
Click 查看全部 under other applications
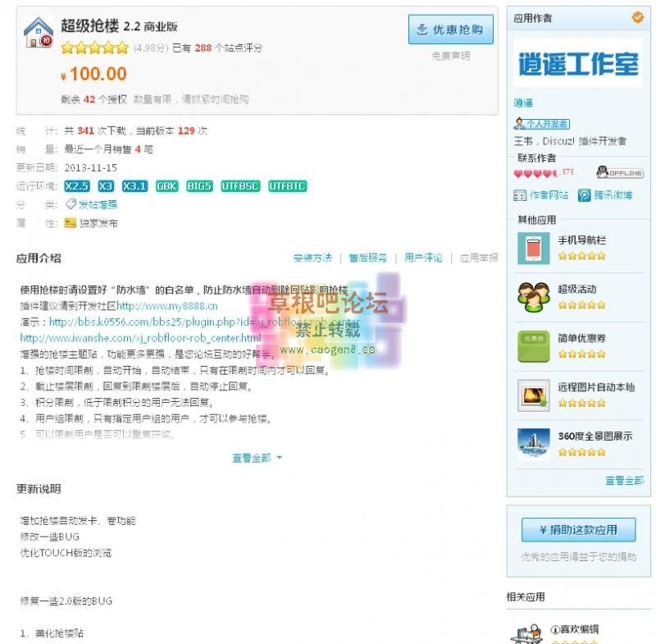click(624, 481)
